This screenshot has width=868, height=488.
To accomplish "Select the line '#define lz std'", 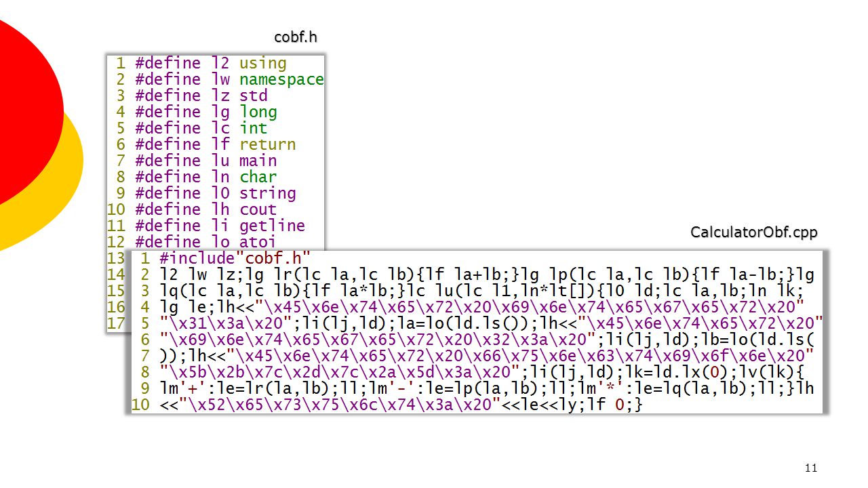I will (x=201, y=96).
